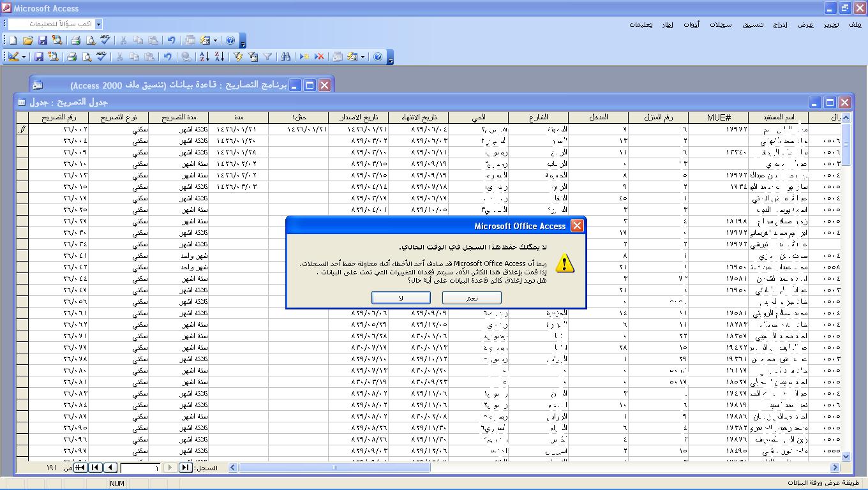Click the record number box showing ١

(x=140, y=468)
